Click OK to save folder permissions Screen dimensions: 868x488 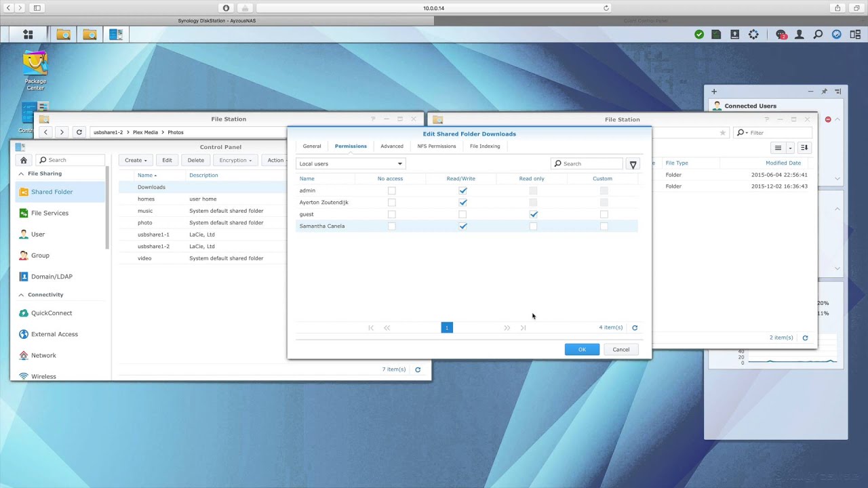[x=582, y=349]
